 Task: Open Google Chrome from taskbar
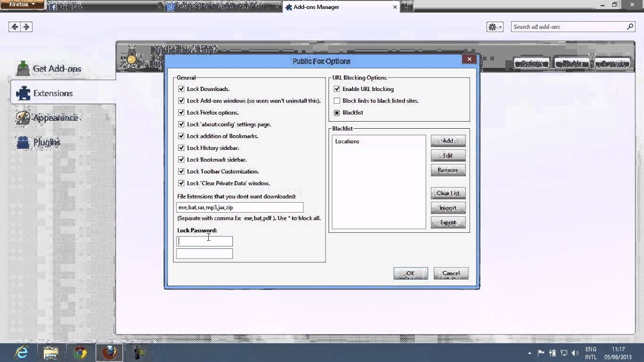click(80, 352)
